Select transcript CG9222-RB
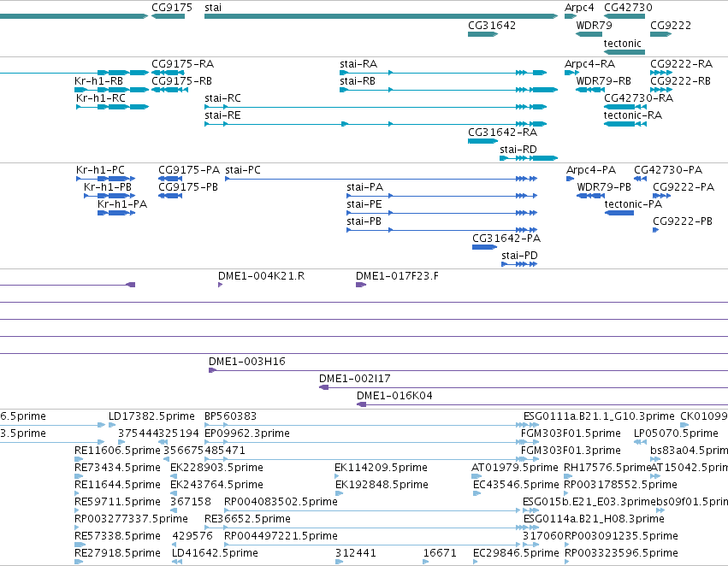The height and width of the screenshot is (566, 728). click(x=661, y=90)
